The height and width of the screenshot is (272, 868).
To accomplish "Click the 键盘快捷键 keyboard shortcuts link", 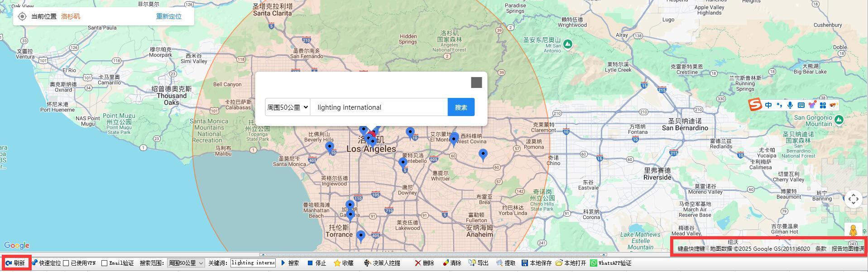I will point(691,249).
